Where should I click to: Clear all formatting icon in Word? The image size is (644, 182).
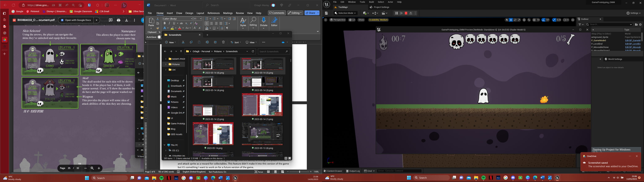pos(196,23)
